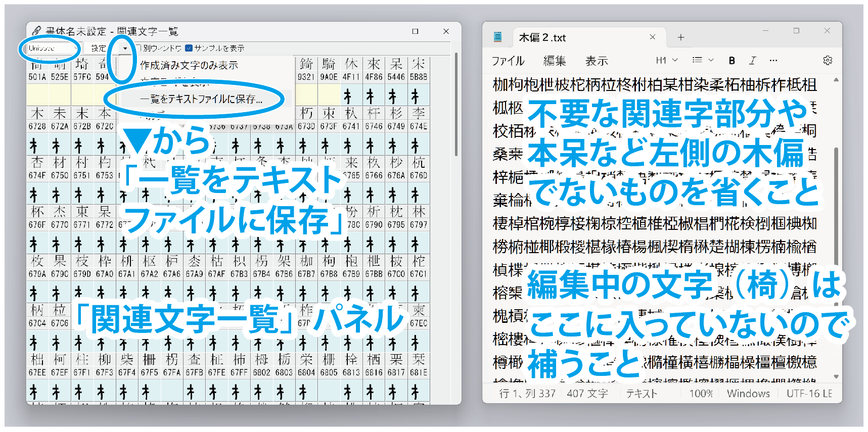Screen dimensions: 868x432
Task: Click the link icon in 関連文字一覧 title bar
Action: (36, 31)
